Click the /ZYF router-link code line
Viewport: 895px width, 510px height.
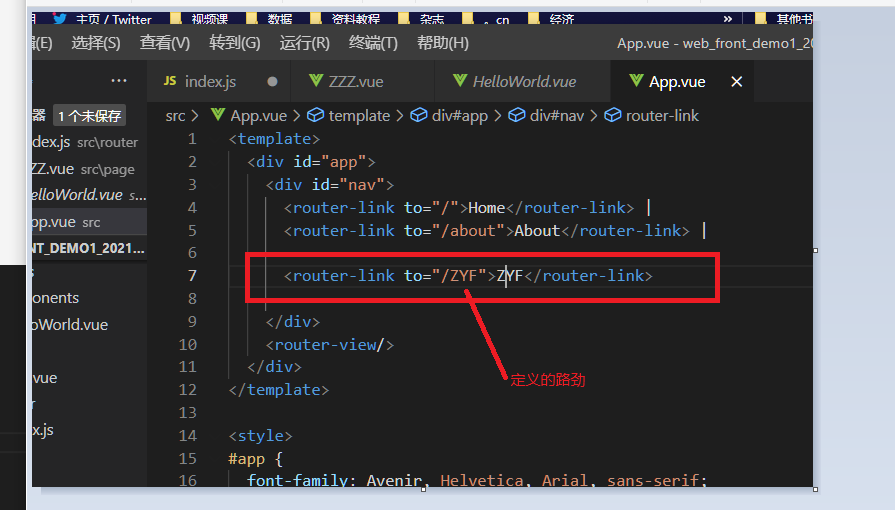tap(468, 276)
